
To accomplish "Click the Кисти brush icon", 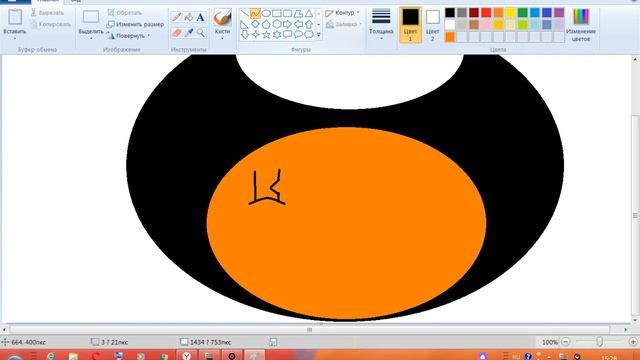I will [x=222, y=17].
